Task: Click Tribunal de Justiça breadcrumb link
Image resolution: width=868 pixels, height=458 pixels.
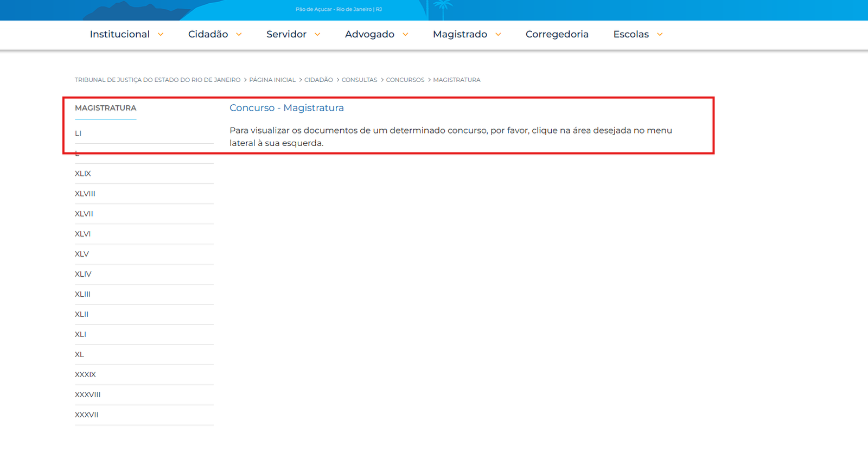Action: pyautogui.click(x=157, y=80)
